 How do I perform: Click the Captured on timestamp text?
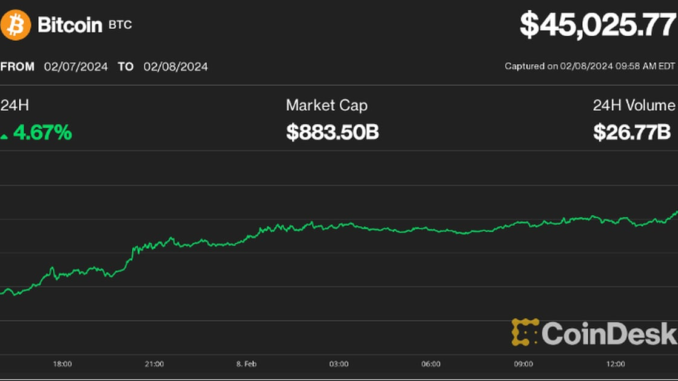coord(589,66)
